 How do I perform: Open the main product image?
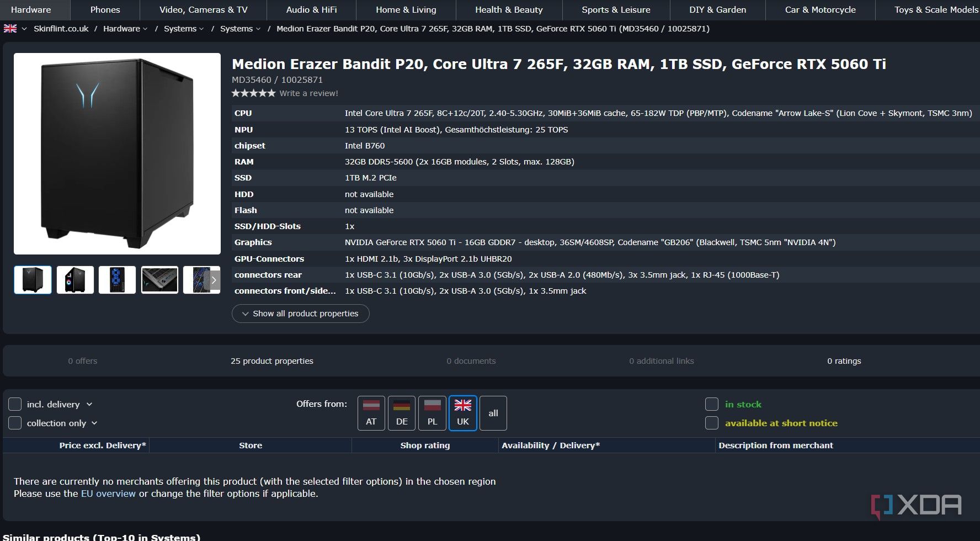[117, 153]
